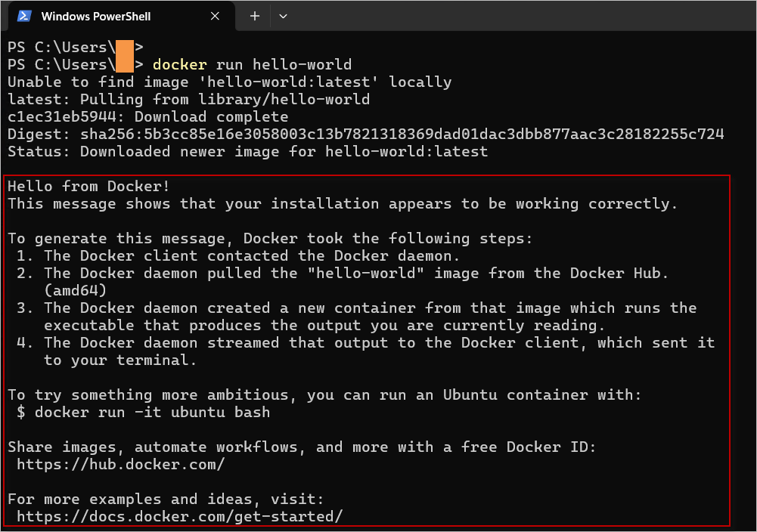The image size is (757, 532).
Task: Click the PowerShell icon in the tab
Action: [x=24, y=16]
